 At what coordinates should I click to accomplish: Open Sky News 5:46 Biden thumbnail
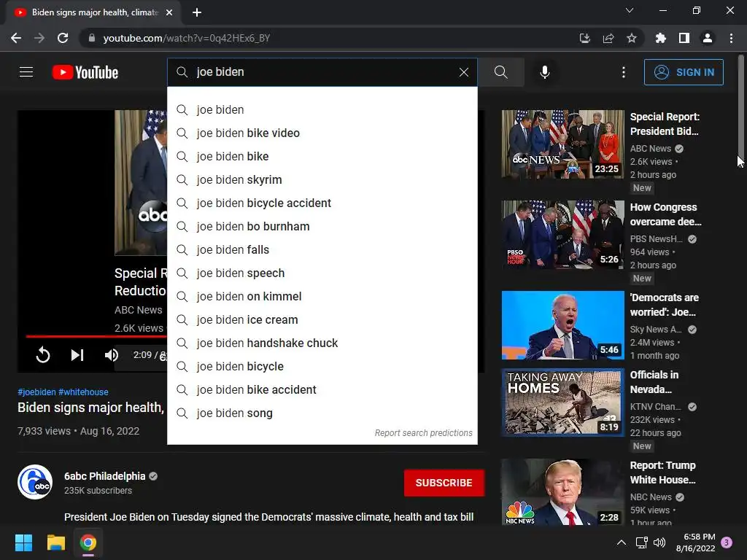click(x=562, y=325)
